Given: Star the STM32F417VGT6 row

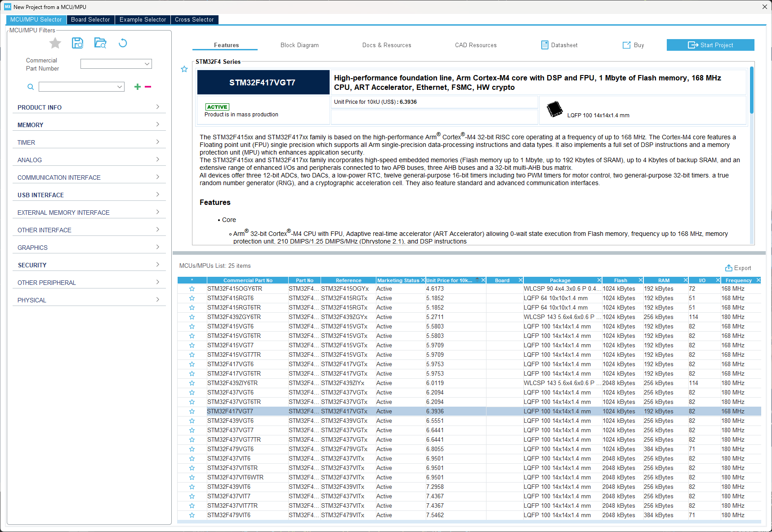Looking at the screenshot, I should point(192,364).
